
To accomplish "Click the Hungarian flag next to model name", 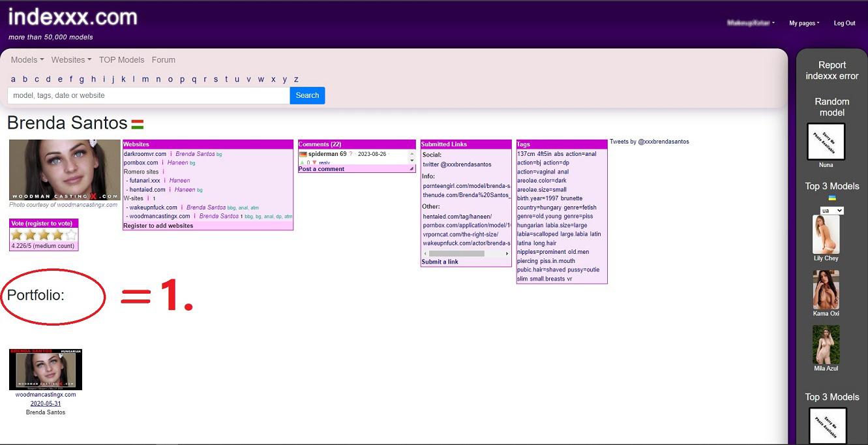I will point(137,124).
